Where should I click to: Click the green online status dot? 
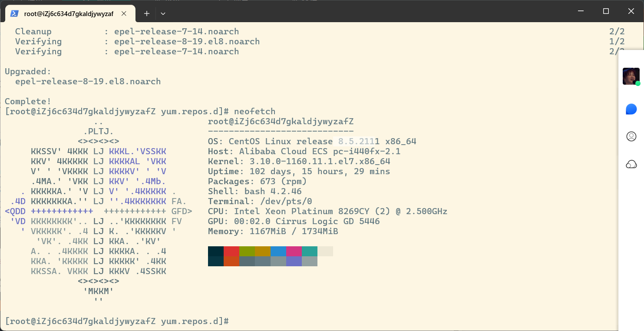(637, 83)
